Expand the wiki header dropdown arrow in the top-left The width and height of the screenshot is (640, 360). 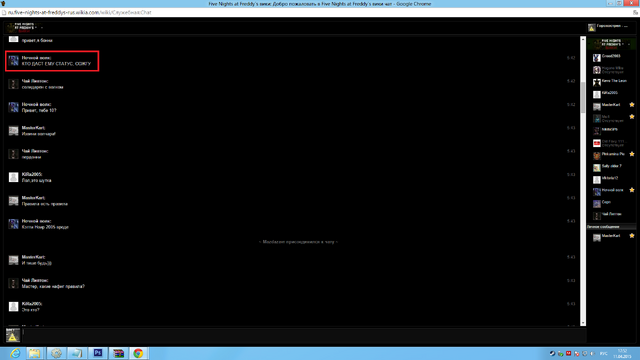(x=42, y=28)
